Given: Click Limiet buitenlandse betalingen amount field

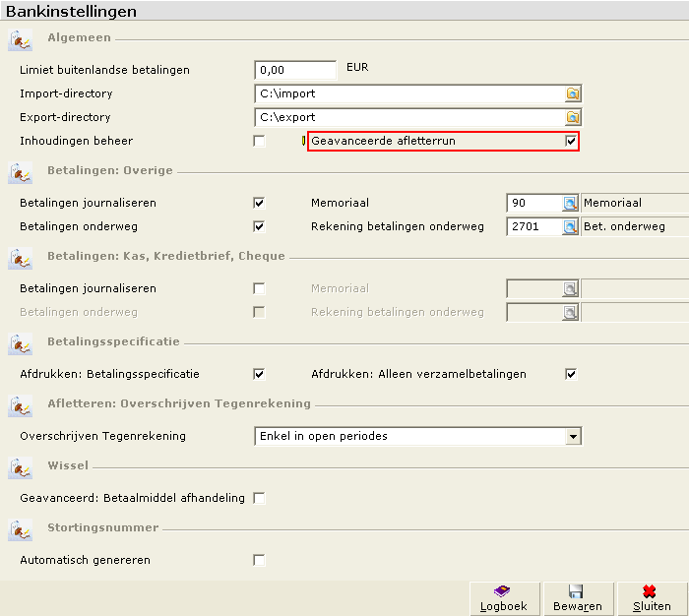Looking at the screenshot, I should click(x=295, y=70).
